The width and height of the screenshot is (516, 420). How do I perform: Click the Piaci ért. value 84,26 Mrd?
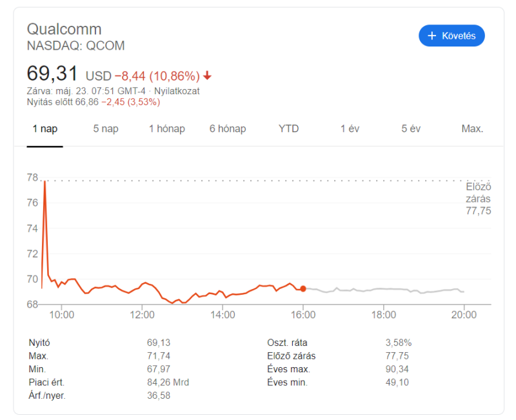click(x=168, y=383)
